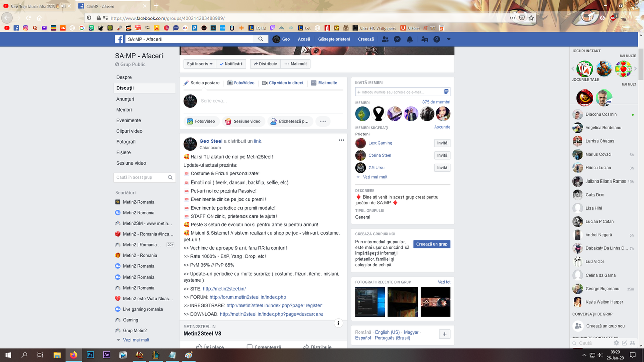Invite Lexx Gaming to the group
This screenshot has width=644, height=362.
442,143
